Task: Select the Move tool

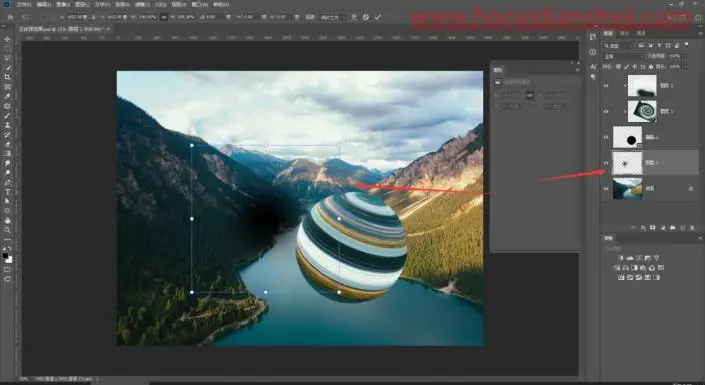Action: (x=7, y=39)
